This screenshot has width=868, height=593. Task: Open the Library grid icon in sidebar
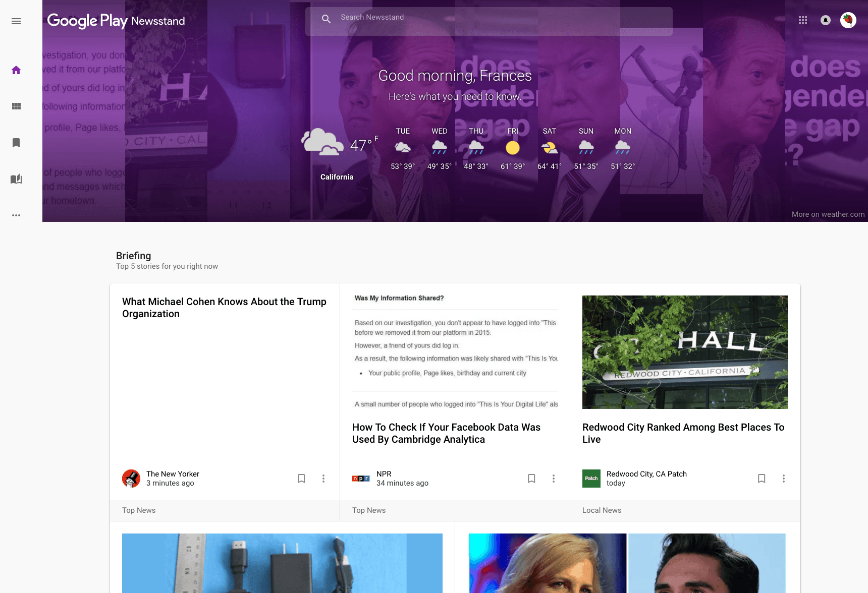[x=16, y=106]
